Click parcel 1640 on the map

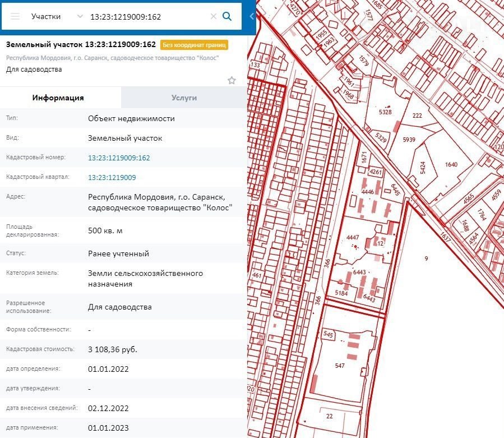click(451, 164)
